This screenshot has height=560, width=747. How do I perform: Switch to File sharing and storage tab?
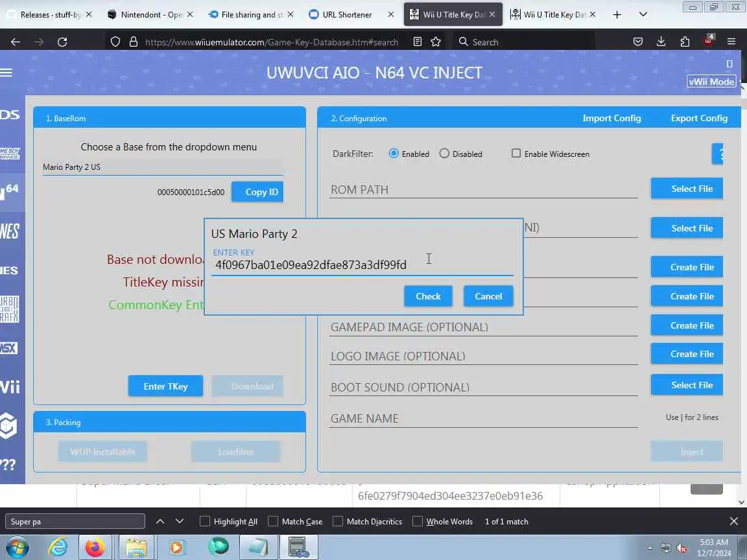tap(250, 15)
